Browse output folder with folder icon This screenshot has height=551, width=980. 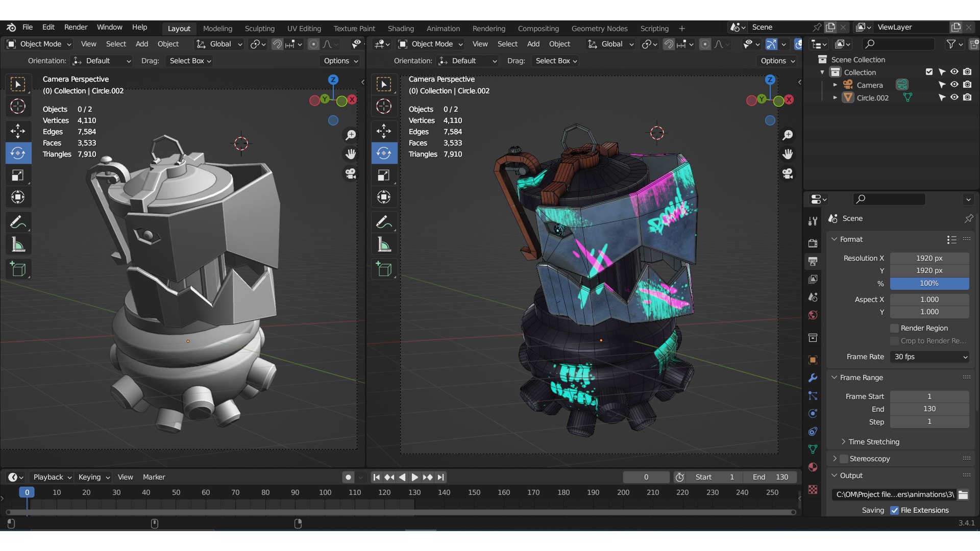963,494
